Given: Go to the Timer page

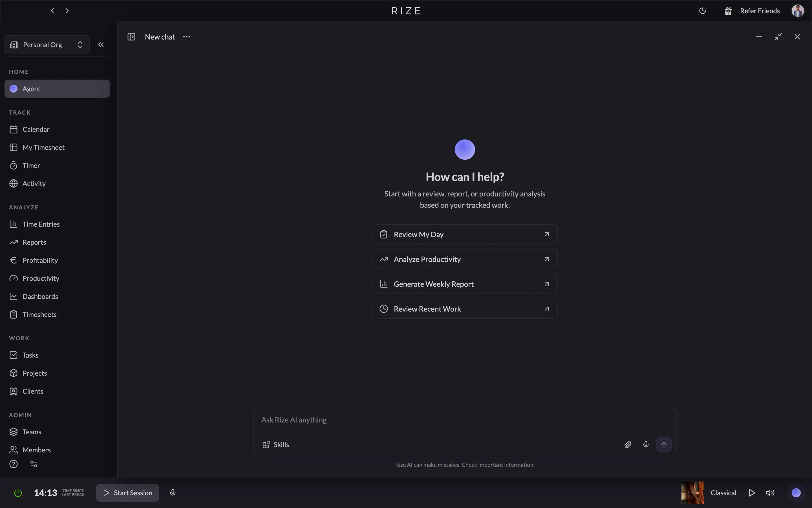Looking at the screenshot, I should [57, 166].
